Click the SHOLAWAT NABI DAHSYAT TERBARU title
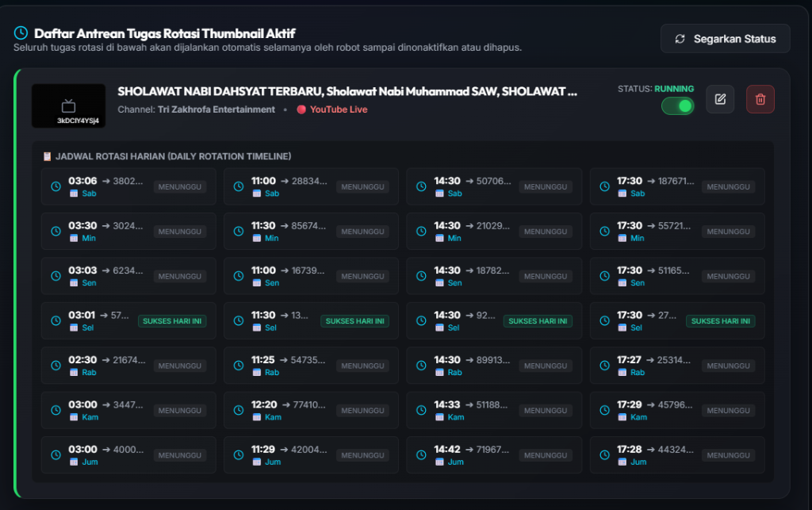Viewport: 812px width, 510px height. click(x=347, y=91)
